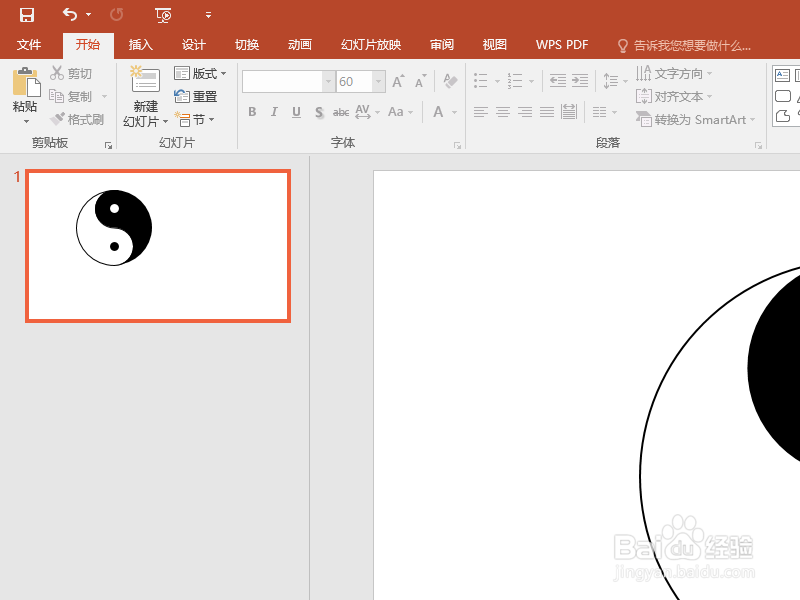Open the 动画 tab
This screenshot has height=600, width=800.
pyautogui.click(x=300, y=45)
